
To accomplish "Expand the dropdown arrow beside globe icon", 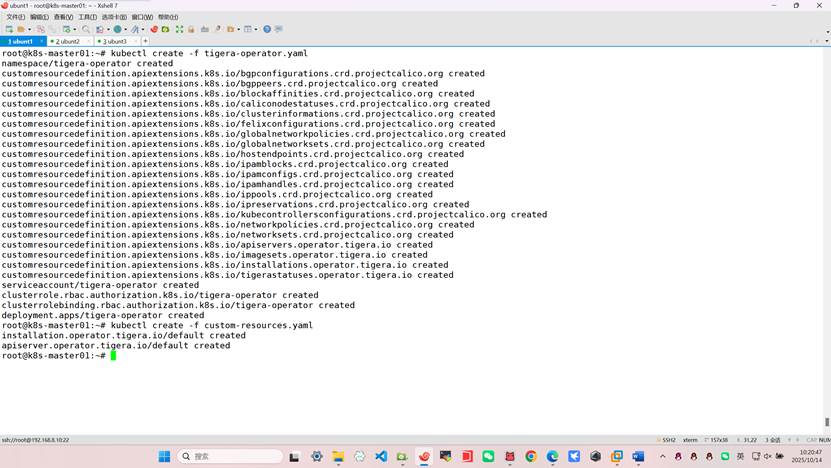I will pos(126,30).
